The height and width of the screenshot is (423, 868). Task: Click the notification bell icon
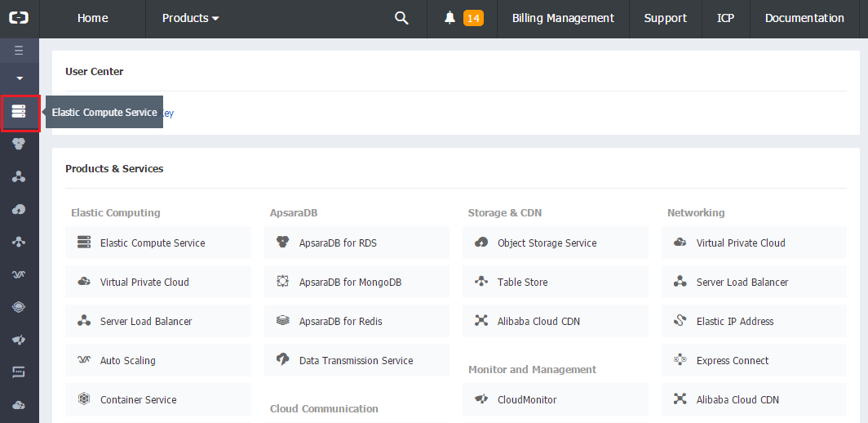(x=449, y=18)
